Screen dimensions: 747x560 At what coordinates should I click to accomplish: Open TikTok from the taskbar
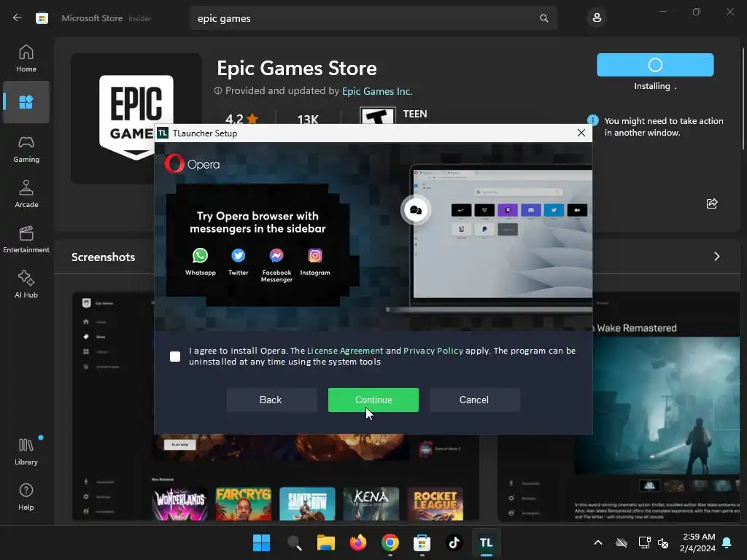point(454,542)
